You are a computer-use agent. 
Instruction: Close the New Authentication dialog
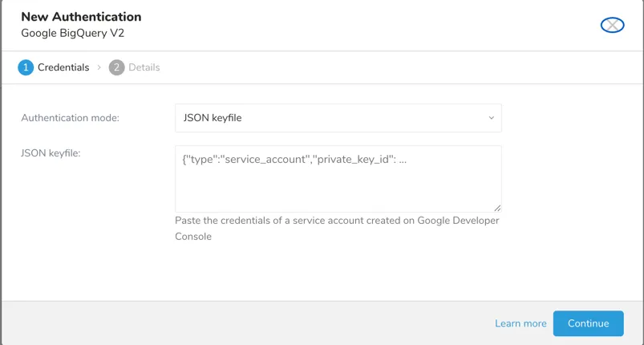[612, 25]
